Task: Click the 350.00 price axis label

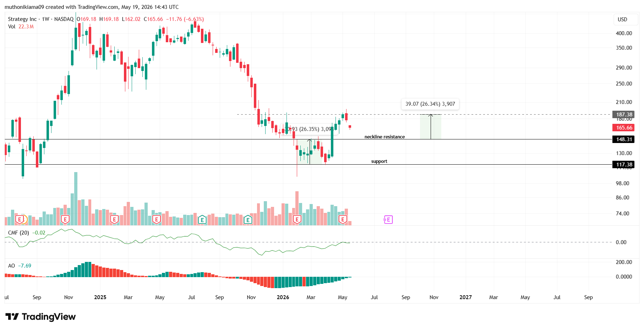Action: 624,48
